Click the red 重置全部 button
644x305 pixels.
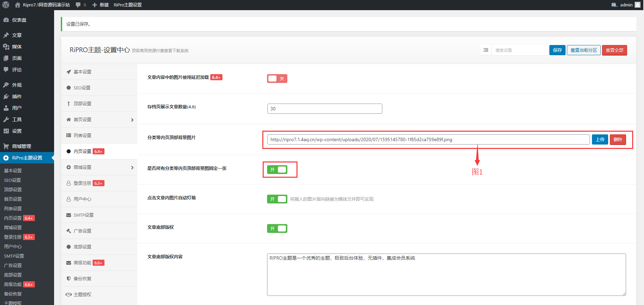click(615, 50)
